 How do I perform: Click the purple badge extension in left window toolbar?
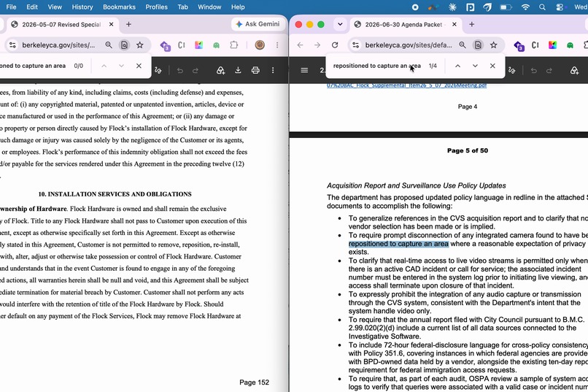tap(165, 46)
